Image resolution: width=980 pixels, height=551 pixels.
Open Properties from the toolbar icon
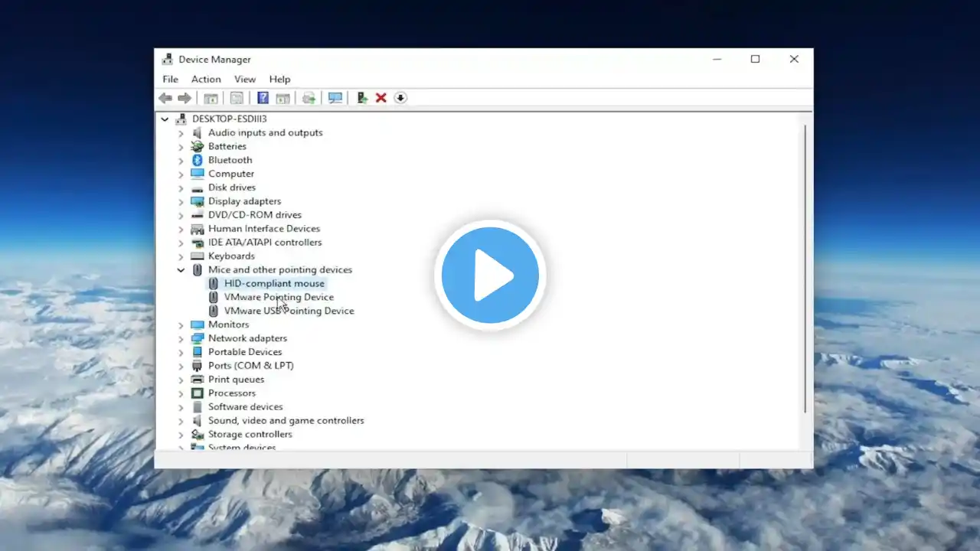pyautogui.click(x=237, y=98)
